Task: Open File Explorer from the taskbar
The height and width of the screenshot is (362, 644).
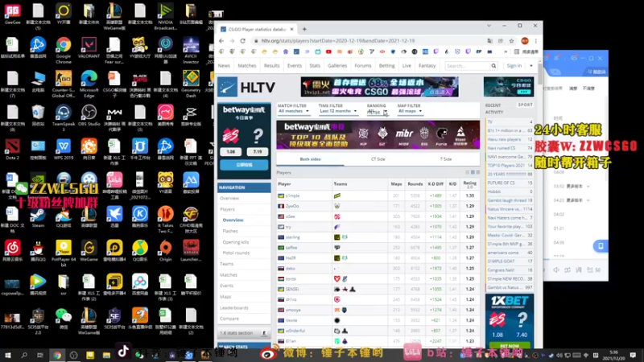Action: click(106, 355)
